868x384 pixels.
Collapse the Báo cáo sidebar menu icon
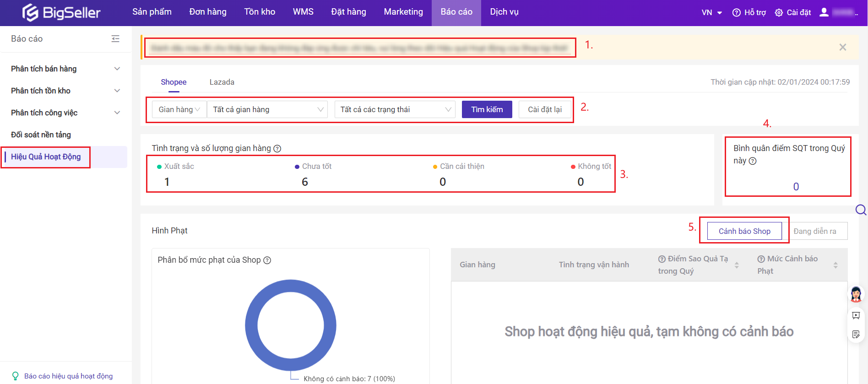pos(115,39)
